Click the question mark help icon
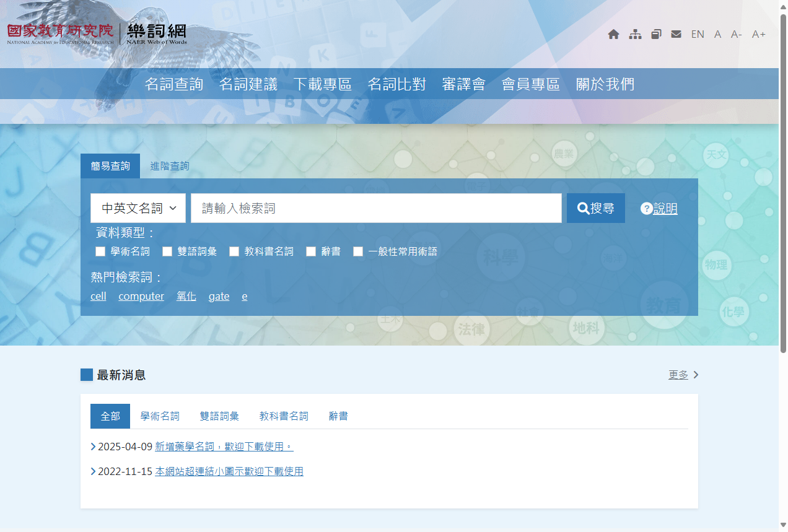 [x=646, y=209]
